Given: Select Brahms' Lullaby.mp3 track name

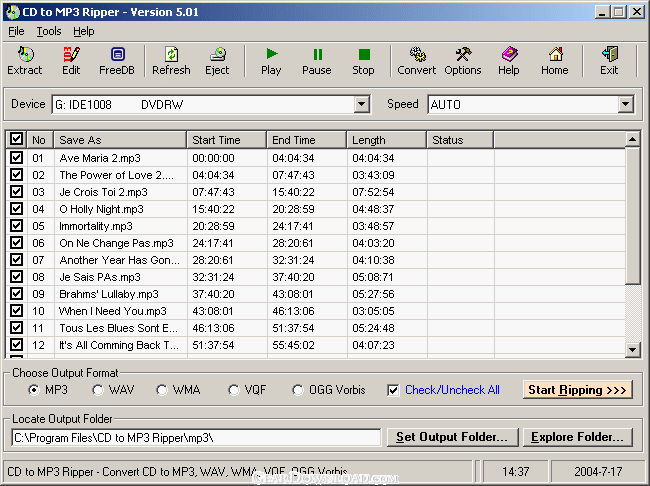Looking at the screenshot, I should tap(109, 294).
